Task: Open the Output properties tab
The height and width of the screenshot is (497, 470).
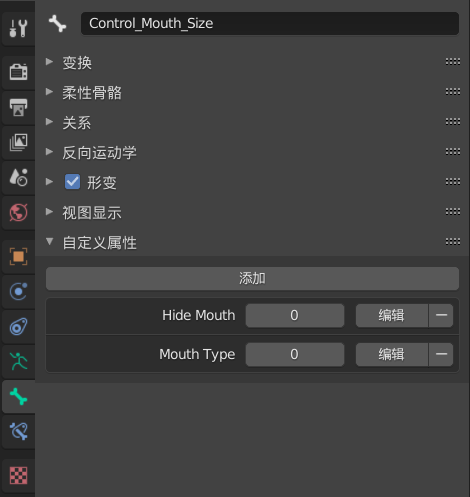Action: click(18, 107)
